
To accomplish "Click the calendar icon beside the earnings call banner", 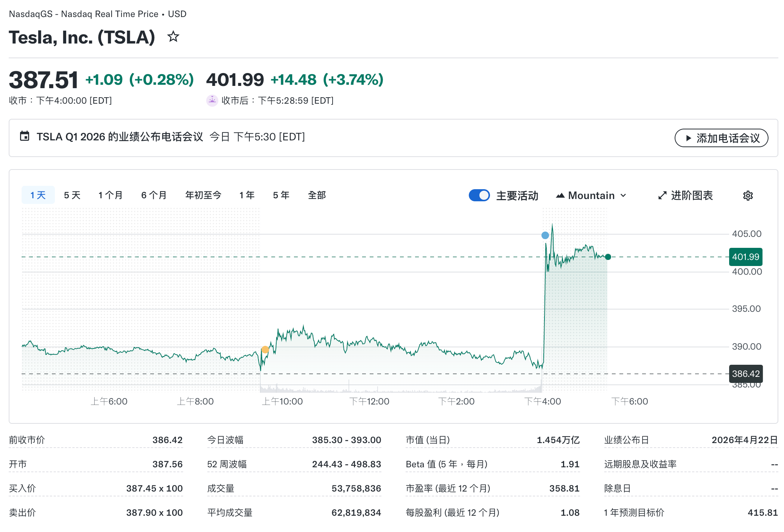I will [25, 137].
